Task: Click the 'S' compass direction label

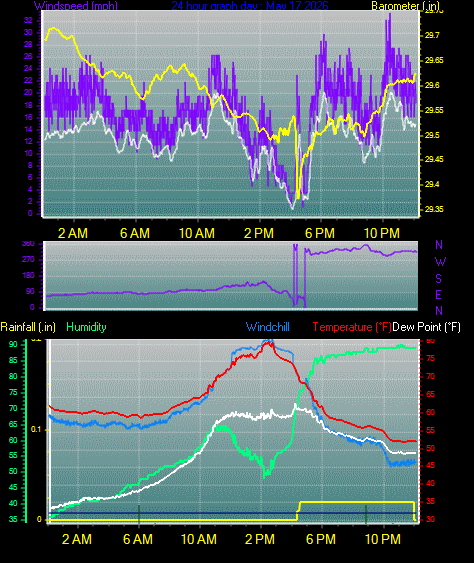Action: [x=438, y=279]
